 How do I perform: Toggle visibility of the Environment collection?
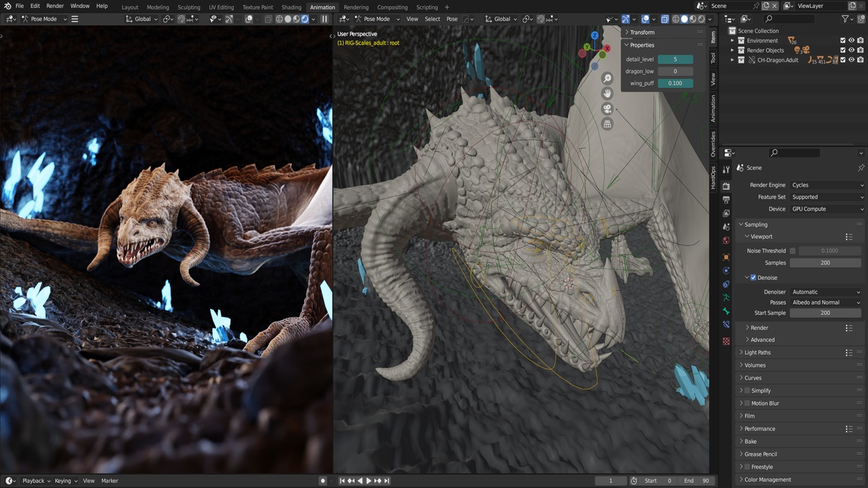click(x=851, y=41)
